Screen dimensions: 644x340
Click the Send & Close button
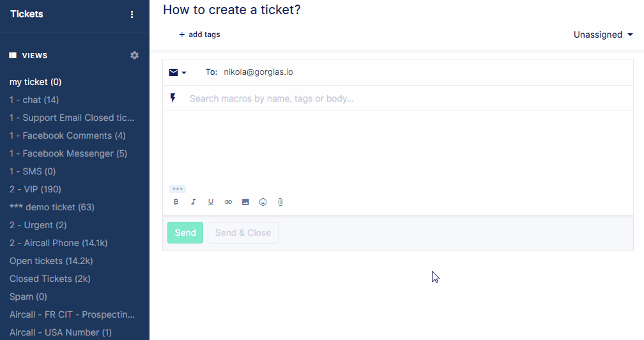(x=243, y=233)
